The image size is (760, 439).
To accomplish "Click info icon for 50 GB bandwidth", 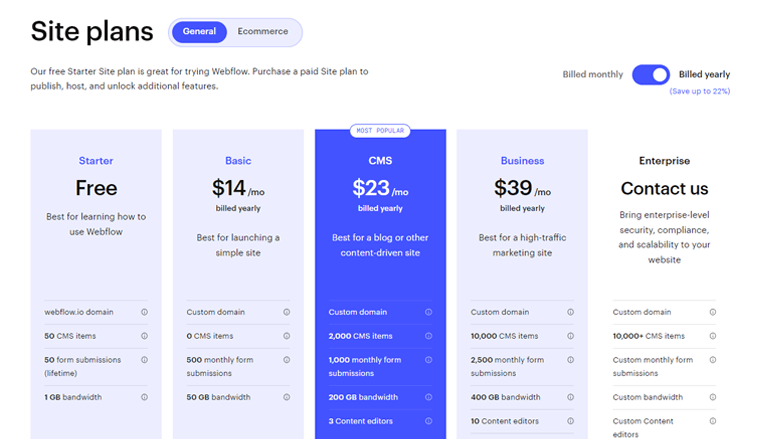I will pos(286,397).
